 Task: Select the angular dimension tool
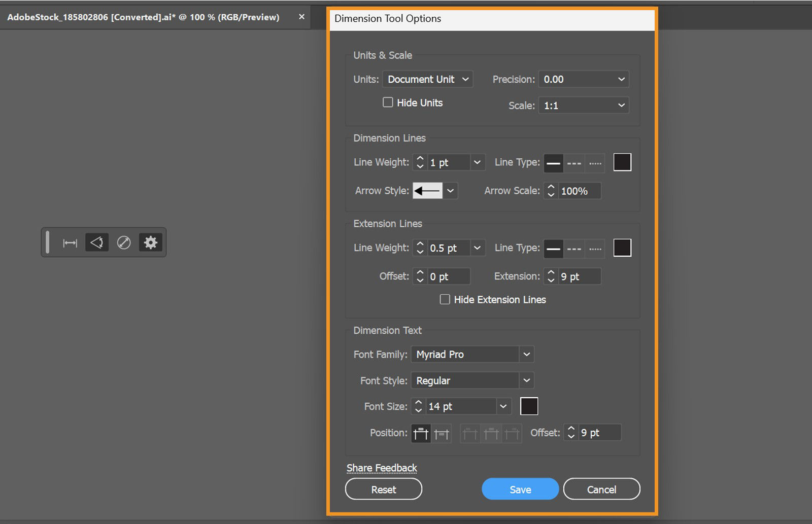coord(97,242)
